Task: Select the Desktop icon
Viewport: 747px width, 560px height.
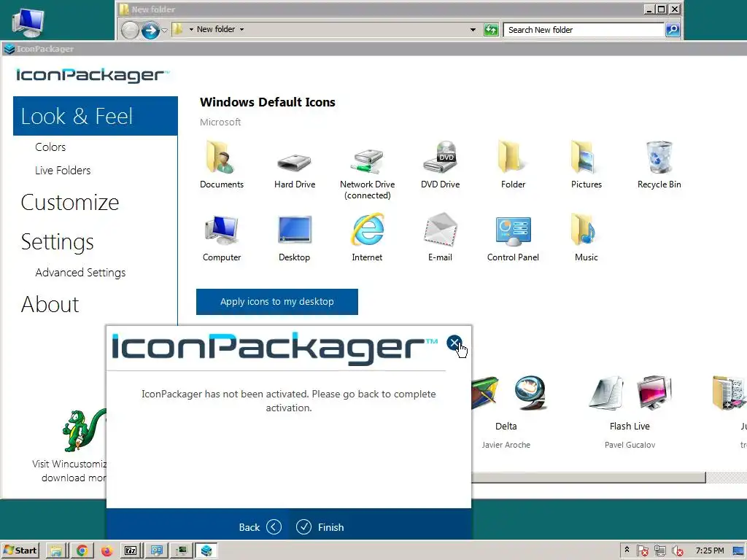Action: tap(295, 230)
